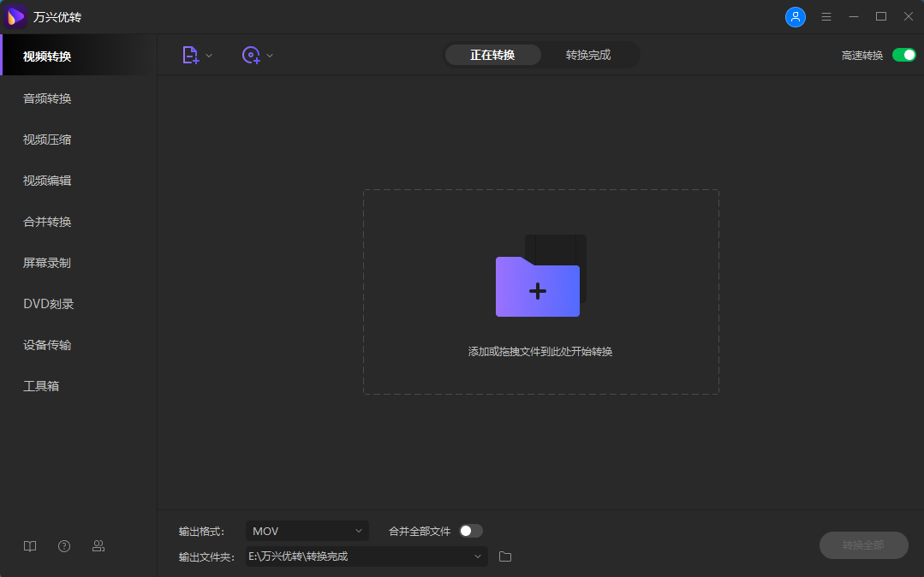Image resolution: width=924 pixels, height=577 pixels.
Task: Select the 正在转换 tab
Action: [x=492, y=54]
